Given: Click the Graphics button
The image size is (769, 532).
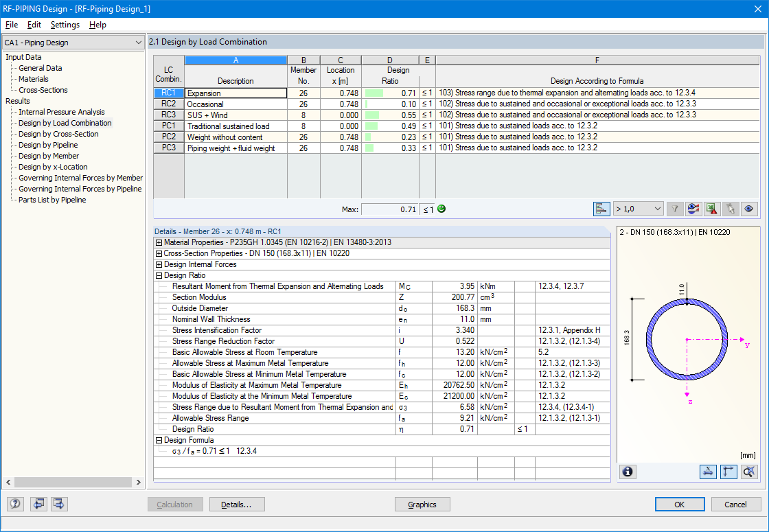Looking at the screenshot, I should coord(422,505).
